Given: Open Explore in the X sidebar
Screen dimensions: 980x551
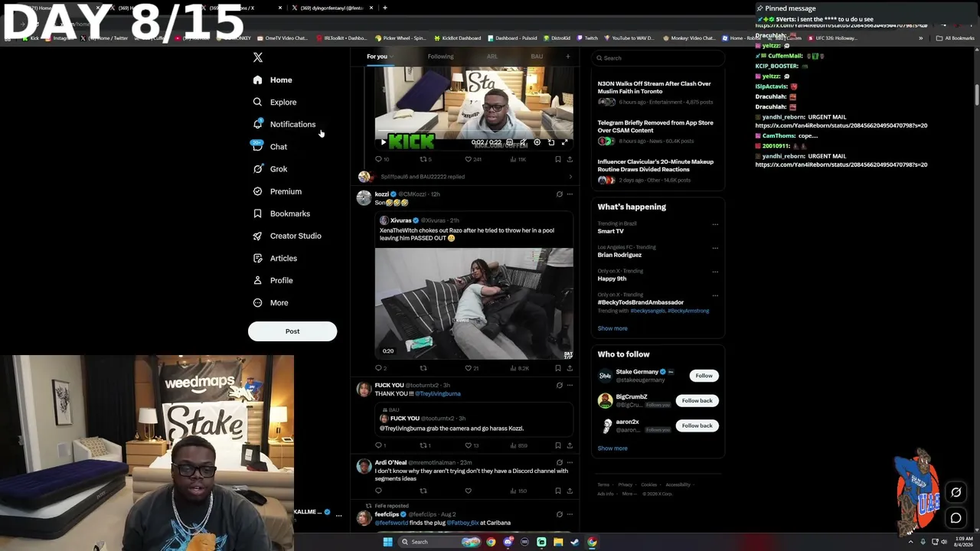Looking at the screenshot, I should pyautogui.click(x=276, y=102).
